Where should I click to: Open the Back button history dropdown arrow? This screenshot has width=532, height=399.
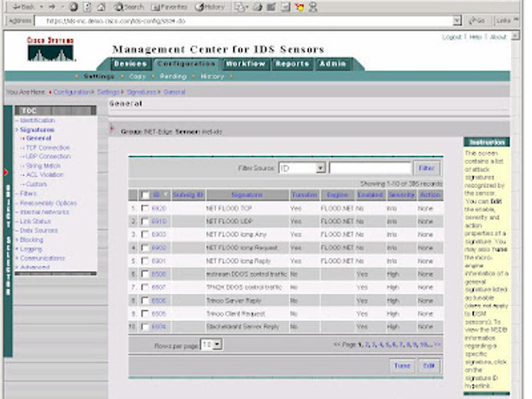42,6
